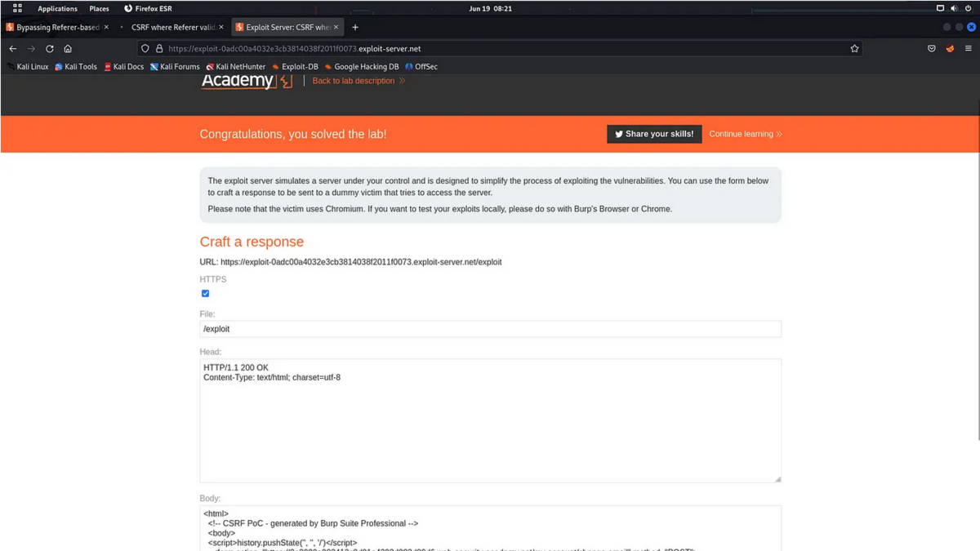Click the exploit URL text line
Viewport: 980px width, 551px height.
351,262
